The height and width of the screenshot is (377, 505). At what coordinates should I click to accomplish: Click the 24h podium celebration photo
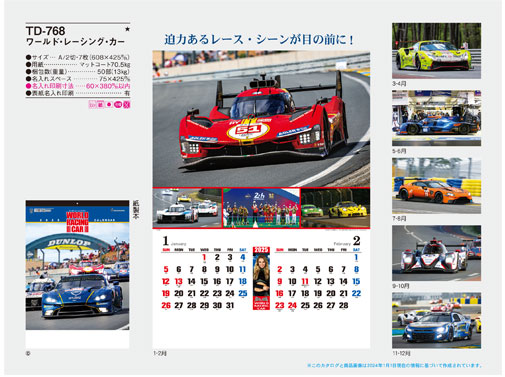tap(261, 208)
